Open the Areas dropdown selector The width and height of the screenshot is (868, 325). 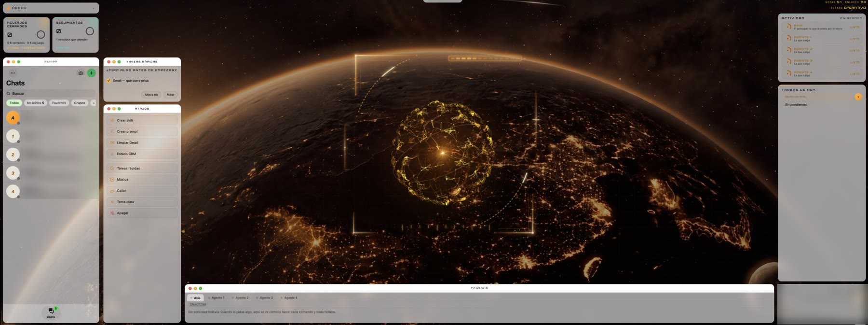tap(51, 8)
